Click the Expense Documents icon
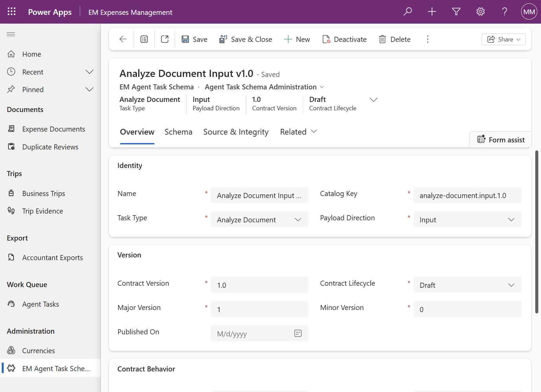 pos(11,129)
